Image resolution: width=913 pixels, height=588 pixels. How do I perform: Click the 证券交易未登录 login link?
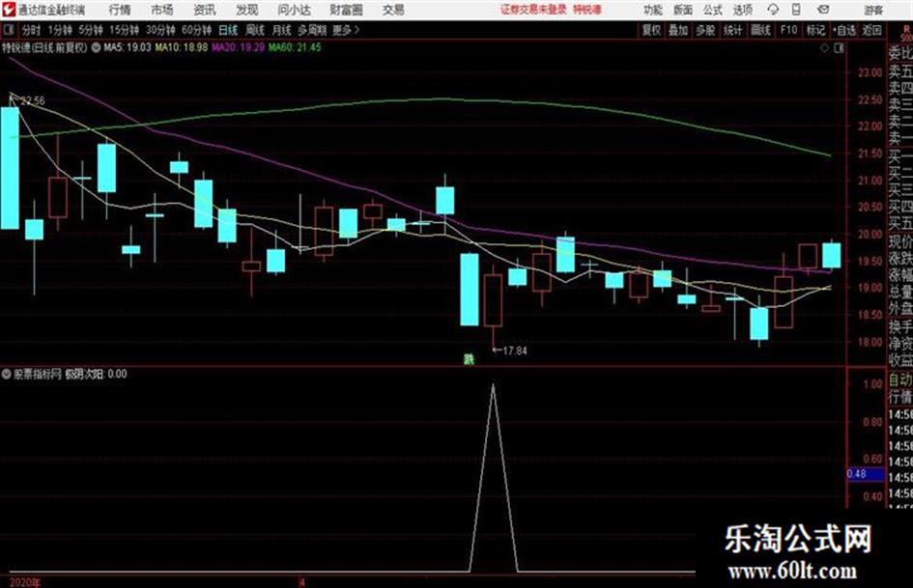pos(533,10)
